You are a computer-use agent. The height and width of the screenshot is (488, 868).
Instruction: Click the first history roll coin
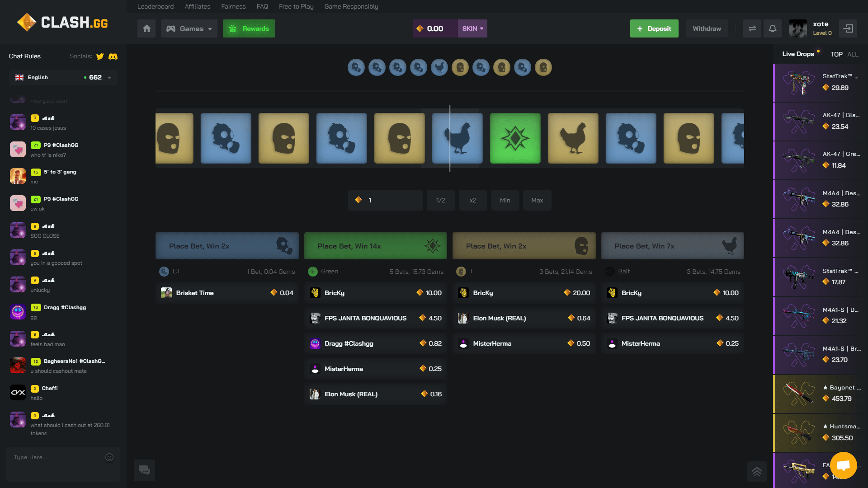pyautogui.click(x=356, y=67)
